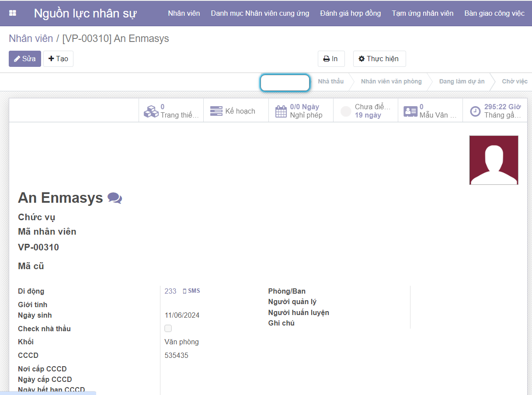Image resolution: width=532 pixels, height=395 pixels.
Task: Open the Thực hiện action dropdown
Action: click(379, 59)
